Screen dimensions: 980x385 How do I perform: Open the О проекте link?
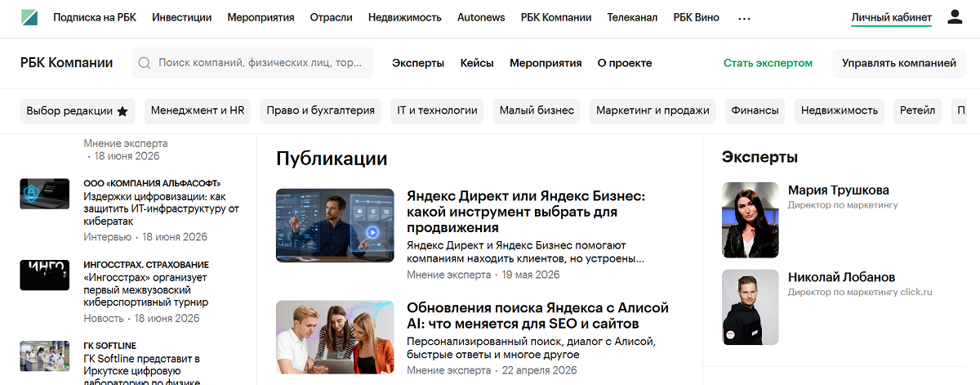click(625, 63)
